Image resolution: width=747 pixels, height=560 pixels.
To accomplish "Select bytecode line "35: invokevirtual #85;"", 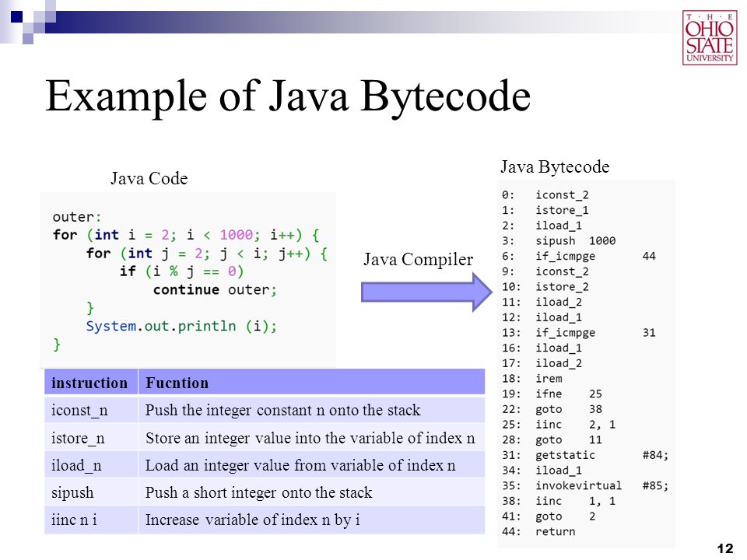I will click(585, 485).
